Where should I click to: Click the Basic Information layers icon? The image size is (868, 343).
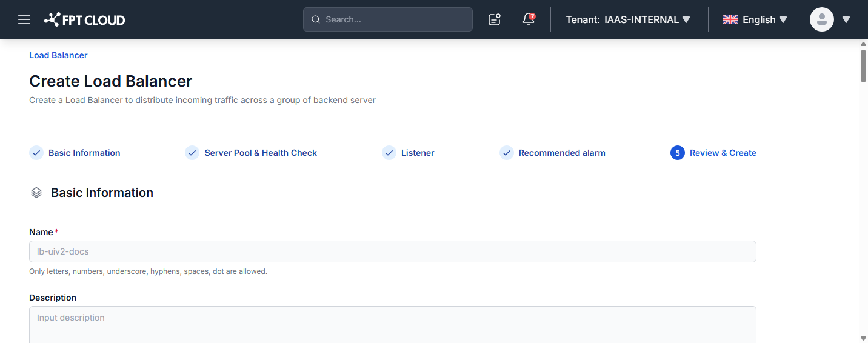coord(36,193)
